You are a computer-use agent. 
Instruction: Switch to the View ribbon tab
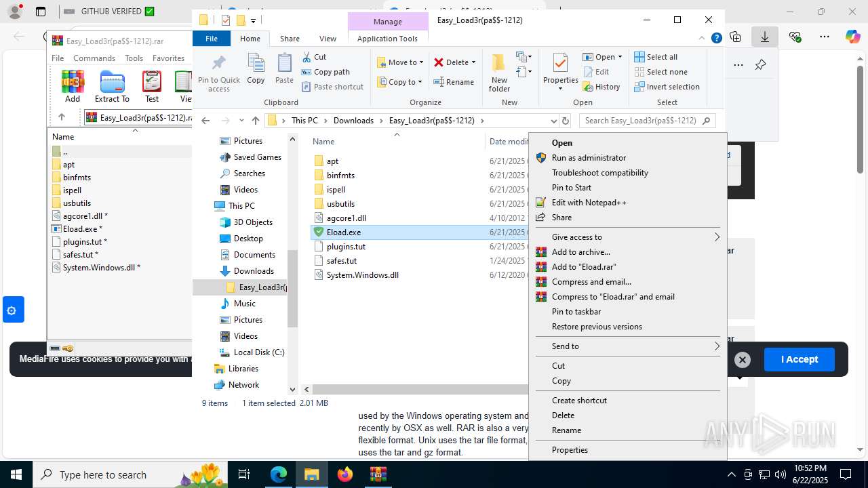pyautogui.click(x=328, y=39)
